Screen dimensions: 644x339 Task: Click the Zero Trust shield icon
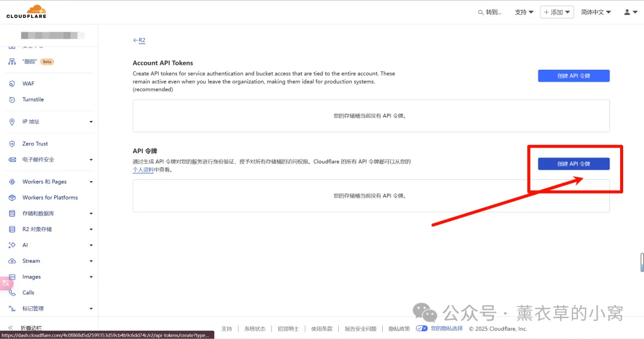tap(12, 144)
